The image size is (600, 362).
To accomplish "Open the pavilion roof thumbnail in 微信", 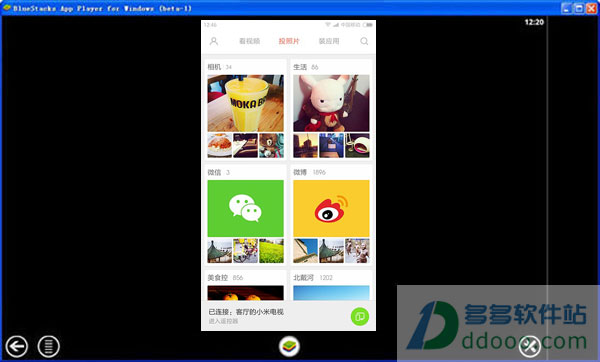I will pos(220,251).
